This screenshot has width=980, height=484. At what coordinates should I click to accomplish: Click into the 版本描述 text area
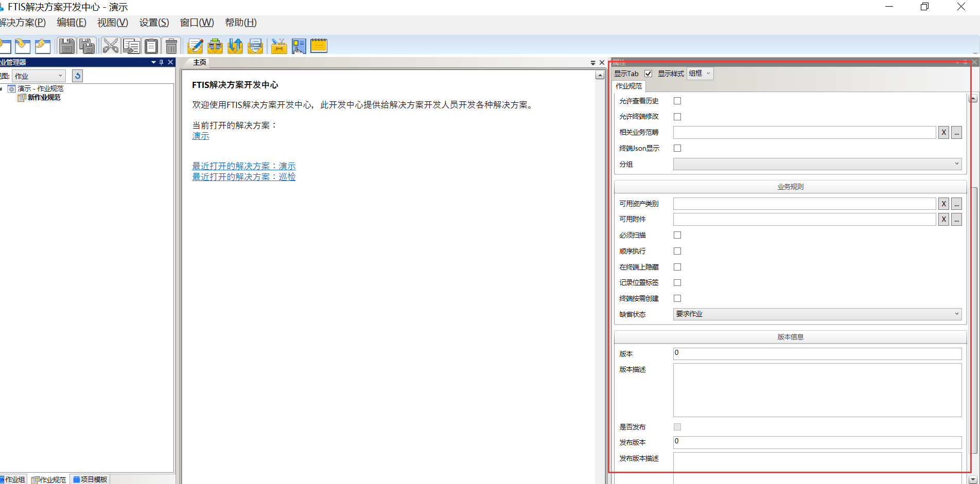click(x=817, y=390)
